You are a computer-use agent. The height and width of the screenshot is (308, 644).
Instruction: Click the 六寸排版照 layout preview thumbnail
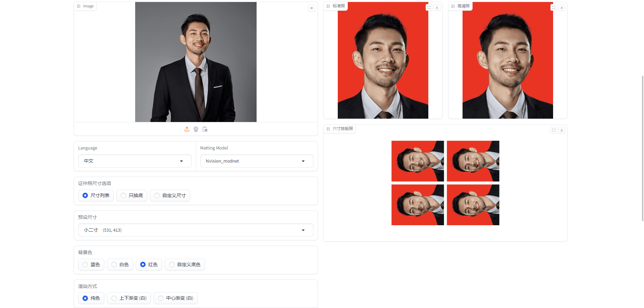coord(445,183)
